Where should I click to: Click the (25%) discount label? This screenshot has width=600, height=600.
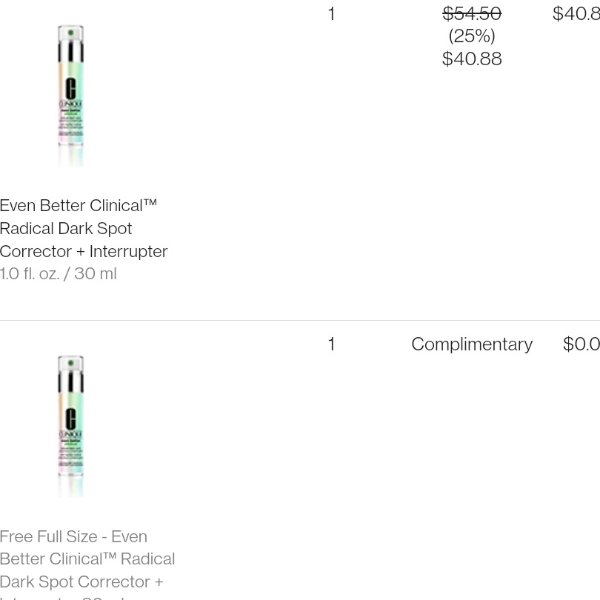coord(472,36)
